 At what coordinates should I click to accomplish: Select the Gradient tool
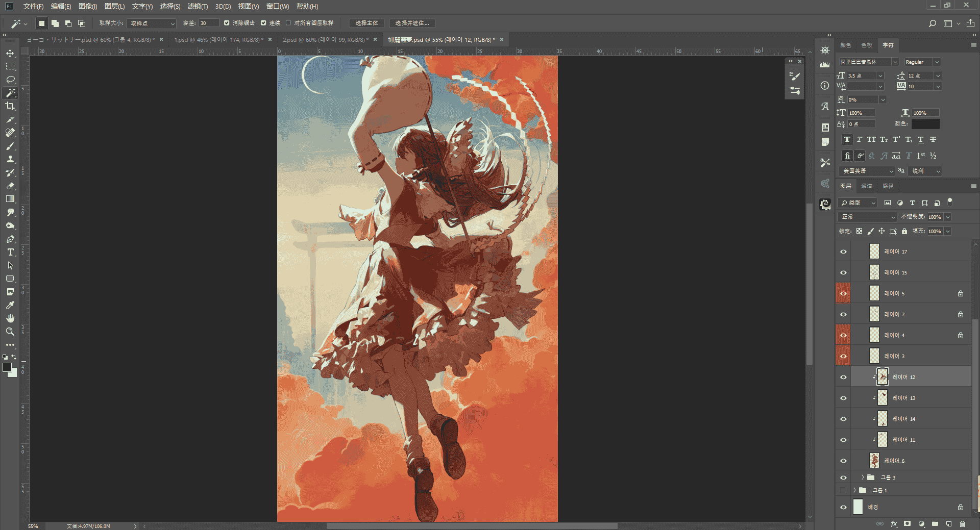tap(10, 199)
